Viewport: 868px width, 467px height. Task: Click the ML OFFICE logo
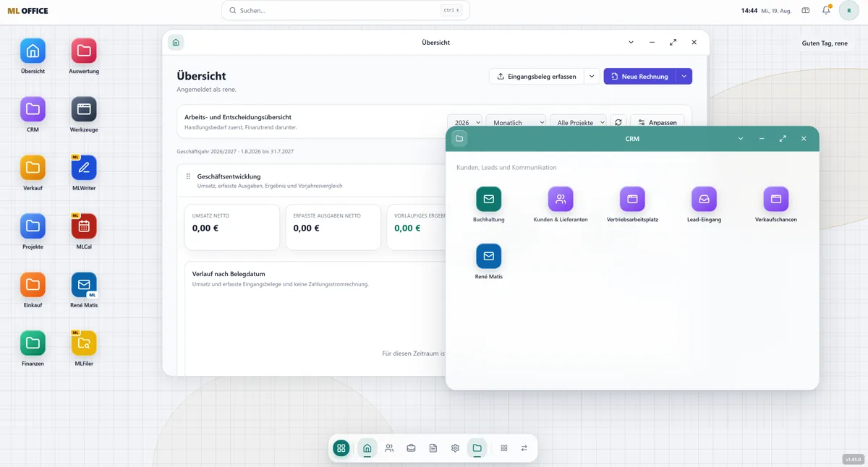point(27,11)
